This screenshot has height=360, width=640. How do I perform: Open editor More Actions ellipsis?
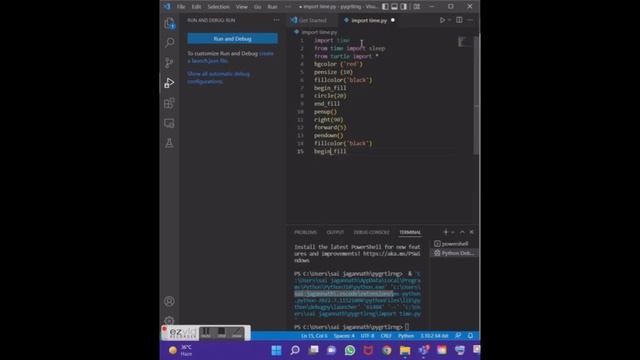(x=470, y=20)
